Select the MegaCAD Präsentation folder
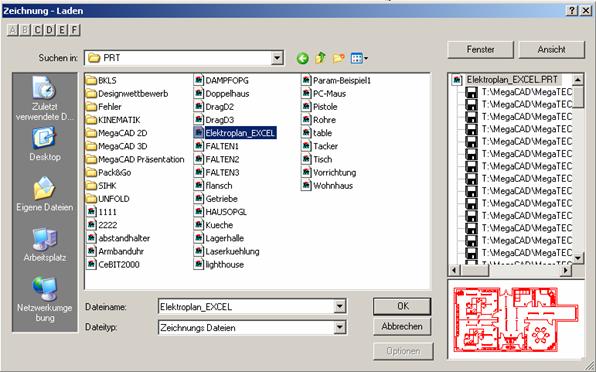Screen dimensions: 596x372 click(x=135, y=160)
